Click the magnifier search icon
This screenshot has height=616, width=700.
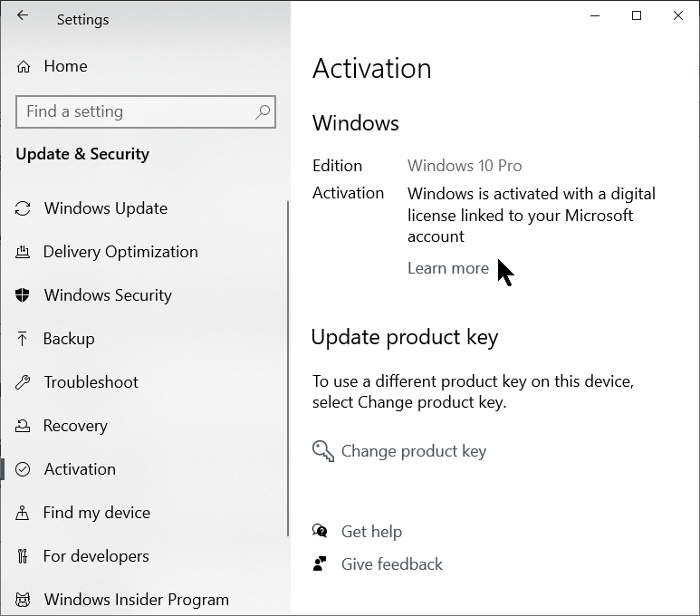[x=262, y=112]
